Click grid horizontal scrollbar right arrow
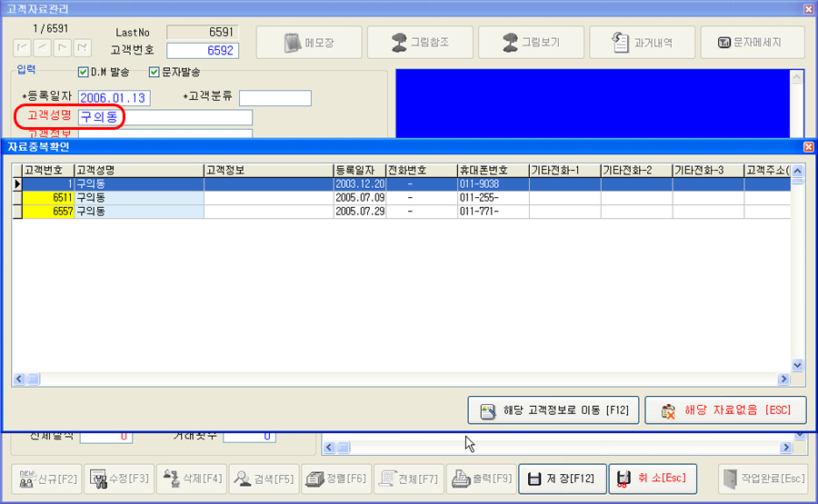Image resolution: width=818 pixels, height=504 pixels. click(x=783, y=379)
